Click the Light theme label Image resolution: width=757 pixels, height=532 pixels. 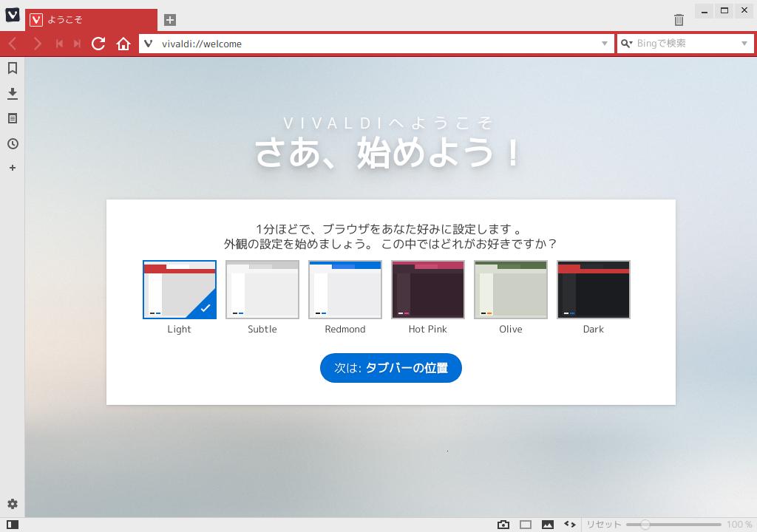pos(179,330)
